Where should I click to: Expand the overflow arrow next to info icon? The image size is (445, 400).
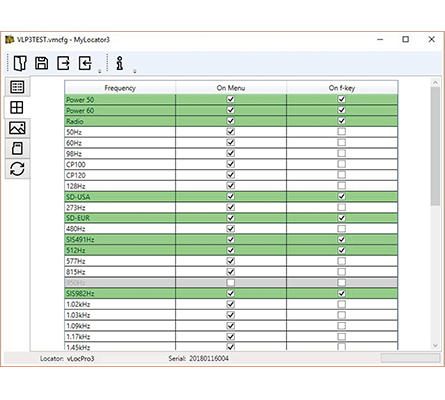click(135, 71)
